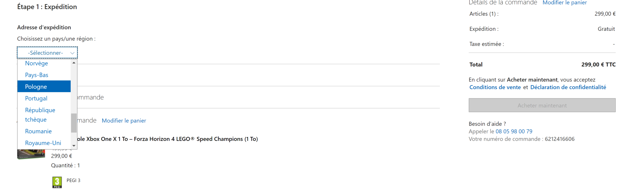This screenshot has height=196, width=644.
Task: Open the Conditions de vente link
Action: pos(495,87)
